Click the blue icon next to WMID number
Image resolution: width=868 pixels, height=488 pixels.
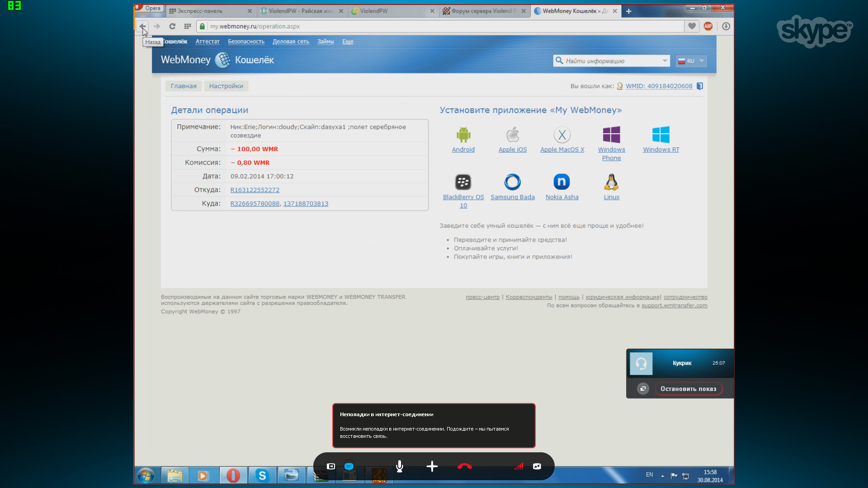700,86
